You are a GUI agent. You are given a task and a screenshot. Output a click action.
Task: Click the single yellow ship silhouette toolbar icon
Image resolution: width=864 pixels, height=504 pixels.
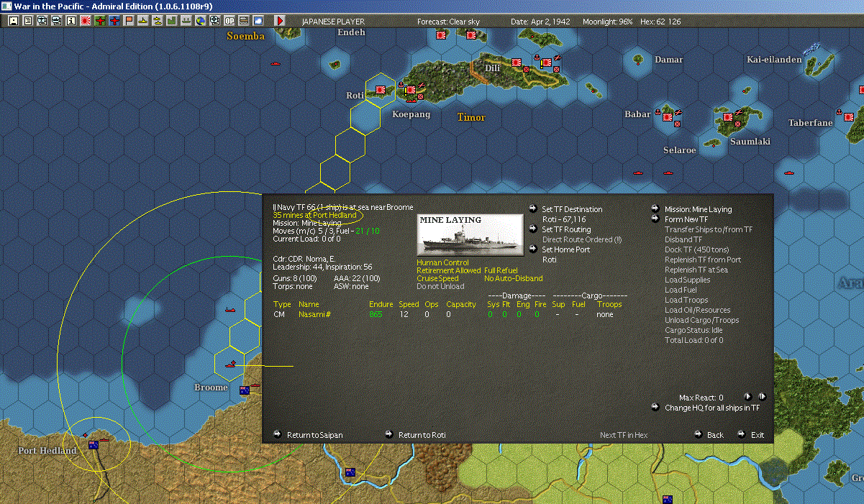coord(143,21)
